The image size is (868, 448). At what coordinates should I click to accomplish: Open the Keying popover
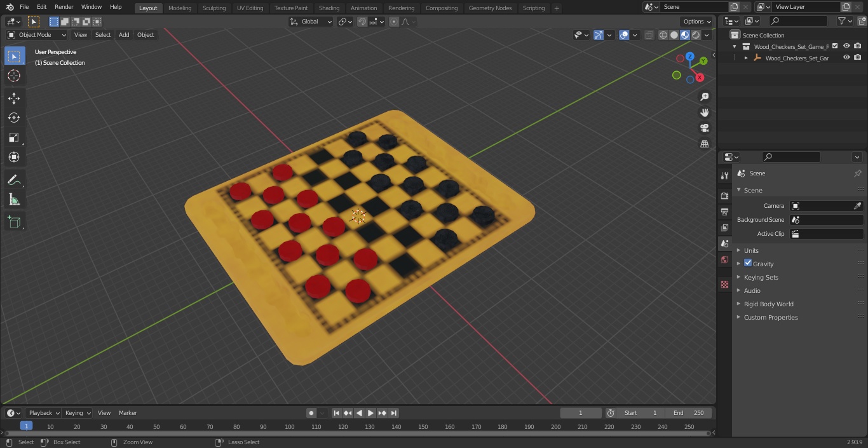click(78, 413)
